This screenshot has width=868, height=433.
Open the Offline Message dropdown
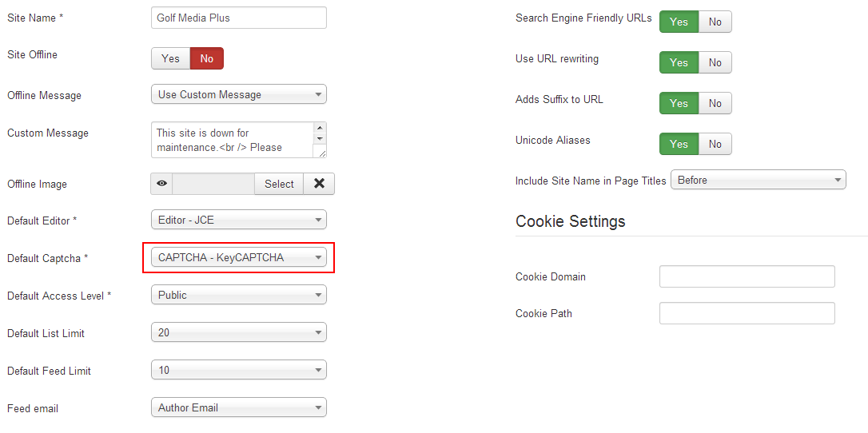coord(239,94)
